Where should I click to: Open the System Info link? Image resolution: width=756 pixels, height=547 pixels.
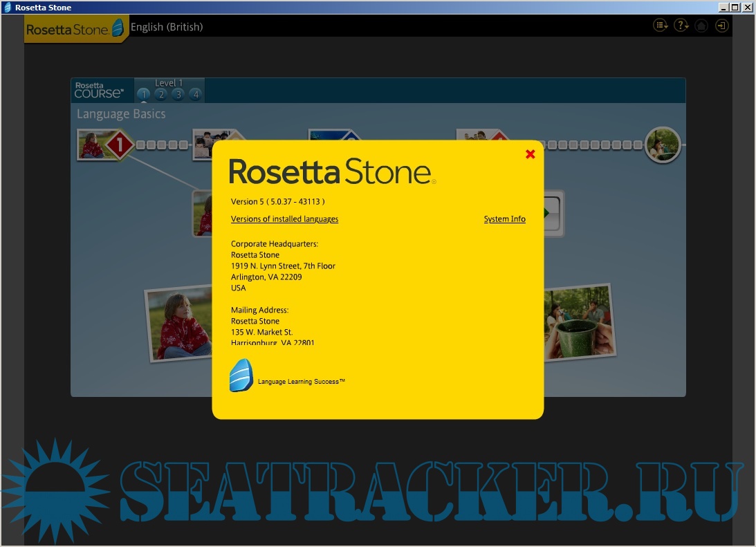click(x=504, y=219)
